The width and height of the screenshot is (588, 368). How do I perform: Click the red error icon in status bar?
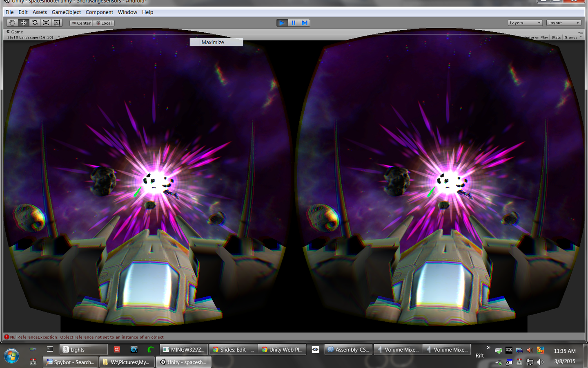pyautogui.click(x=7, y=337)
